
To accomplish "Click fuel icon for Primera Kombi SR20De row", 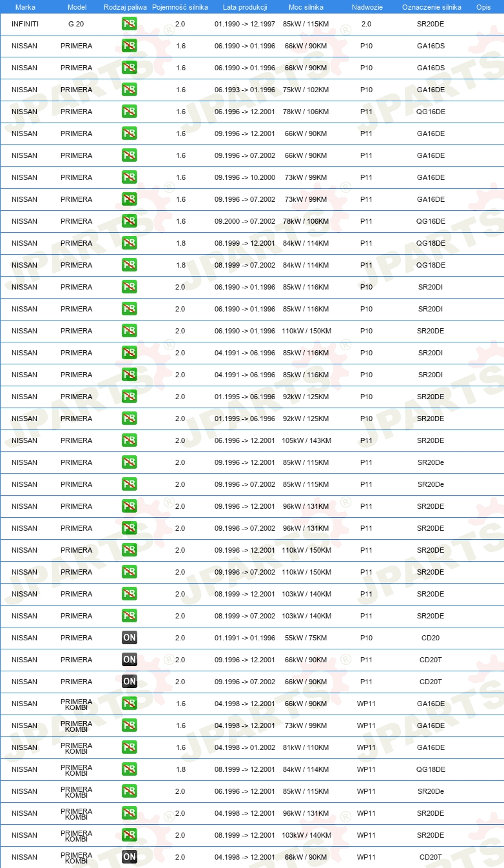I will [x=129, y=791].
